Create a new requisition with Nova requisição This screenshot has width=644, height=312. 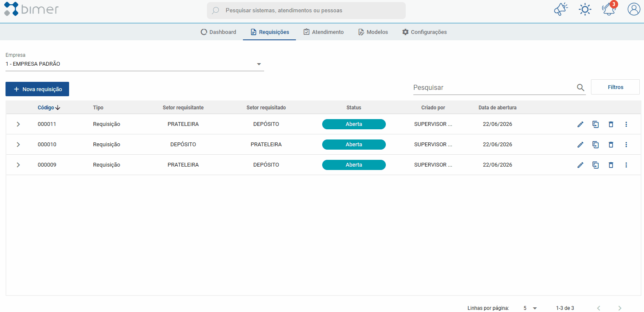pos(37,89)
